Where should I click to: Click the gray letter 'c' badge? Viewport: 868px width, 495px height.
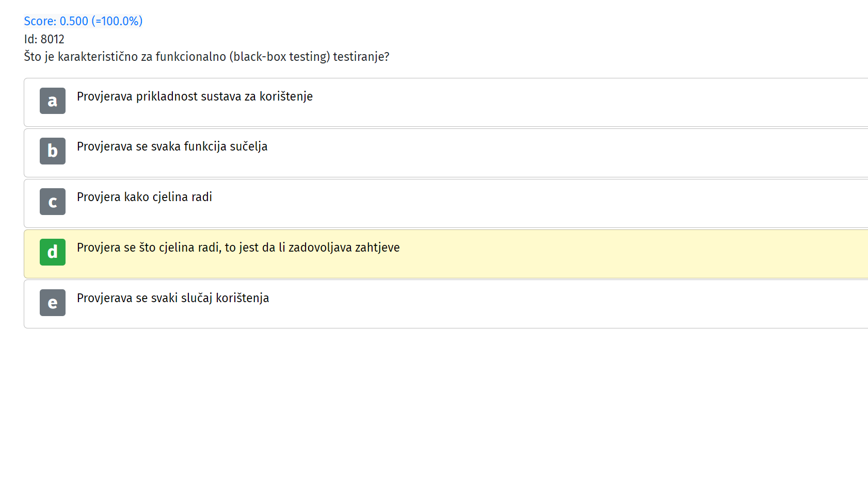tap(53, 202)
